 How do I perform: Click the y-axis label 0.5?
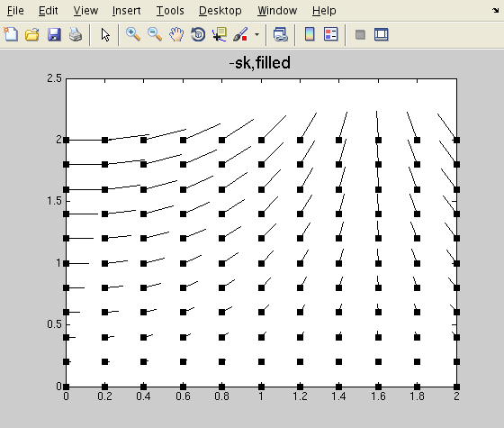point(54,324)
